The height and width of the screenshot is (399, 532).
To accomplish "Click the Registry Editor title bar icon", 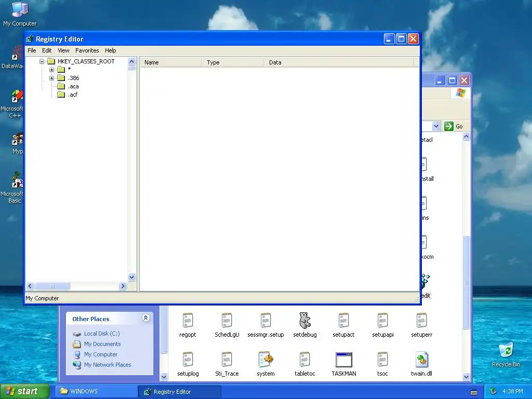I will pos(30,39).
